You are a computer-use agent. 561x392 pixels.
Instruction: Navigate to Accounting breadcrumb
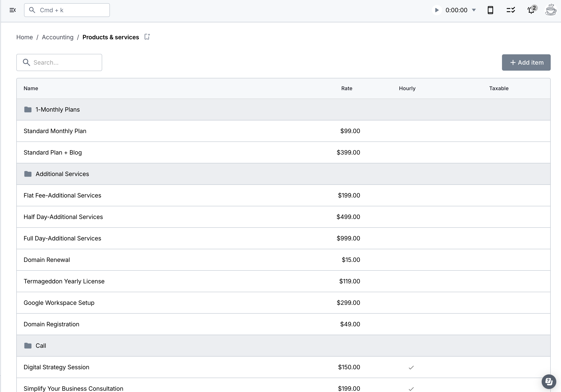coord(58,37)
